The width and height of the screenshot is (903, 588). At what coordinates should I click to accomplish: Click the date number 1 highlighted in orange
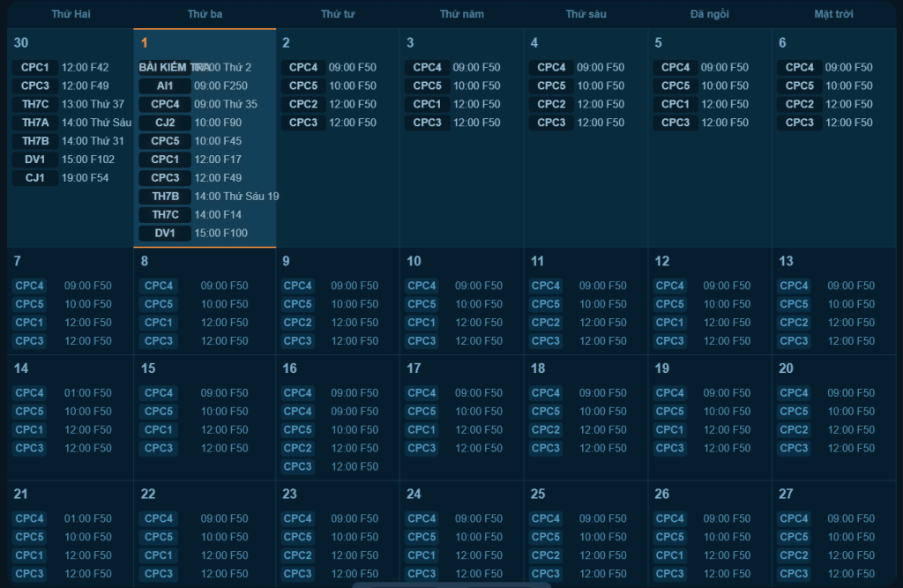pyautogui.click(x=145, y=42)
